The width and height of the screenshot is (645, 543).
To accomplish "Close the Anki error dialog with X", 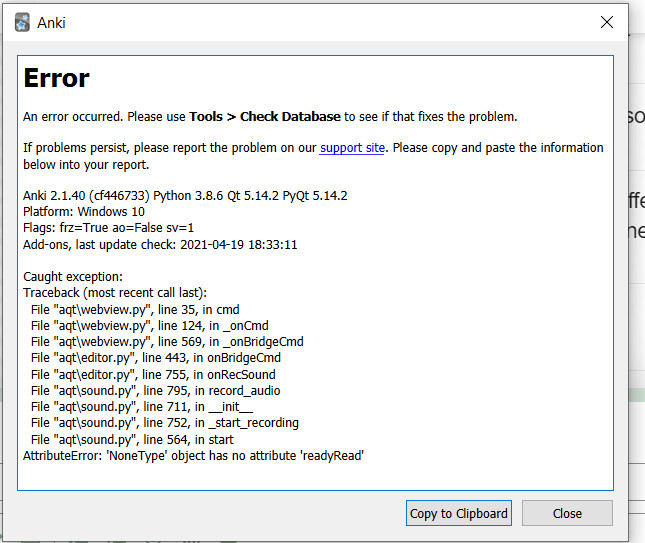I will [x=607, y=22].
